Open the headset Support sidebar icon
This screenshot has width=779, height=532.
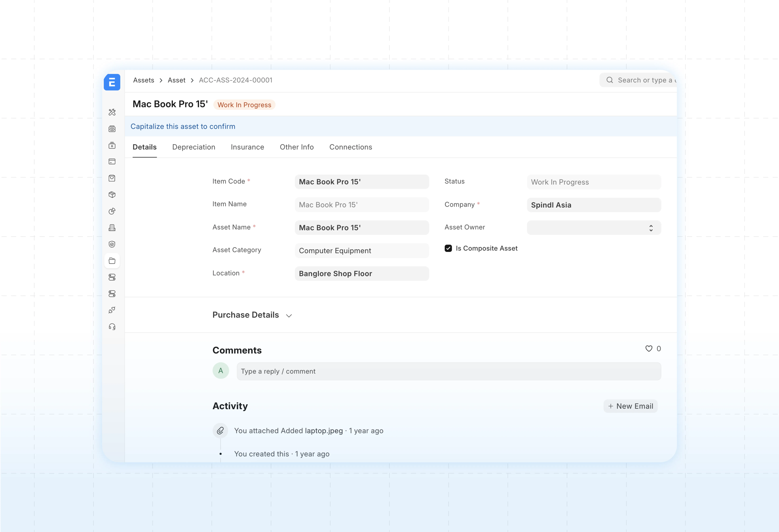pyautogui.click(x=112, y=327)
